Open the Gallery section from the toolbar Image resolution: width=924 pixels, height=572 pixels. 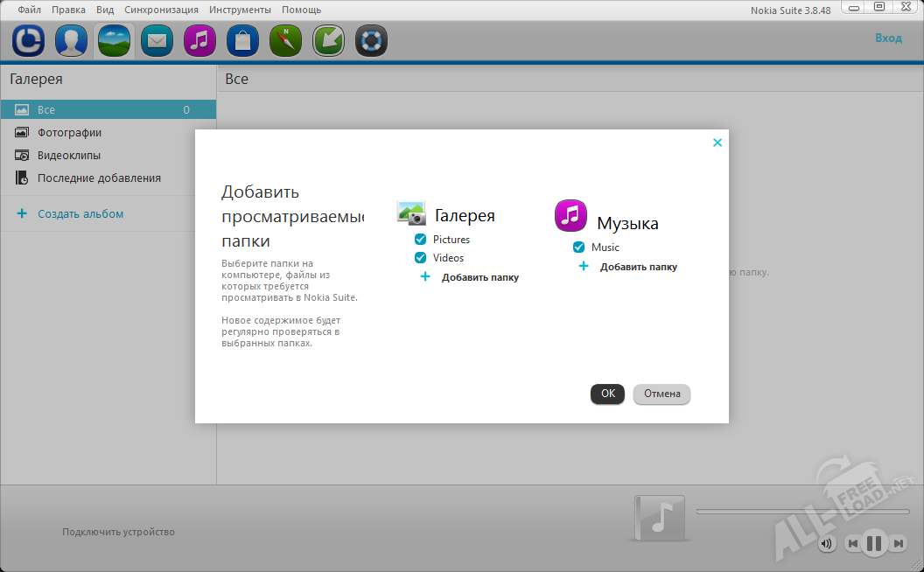(113, 40)
